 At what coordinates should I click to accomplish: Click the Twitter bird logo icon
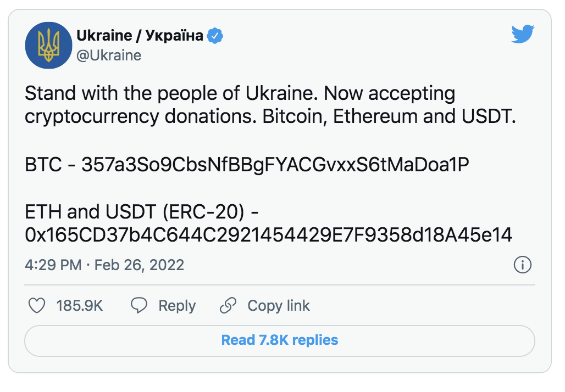tap(523, 35)
